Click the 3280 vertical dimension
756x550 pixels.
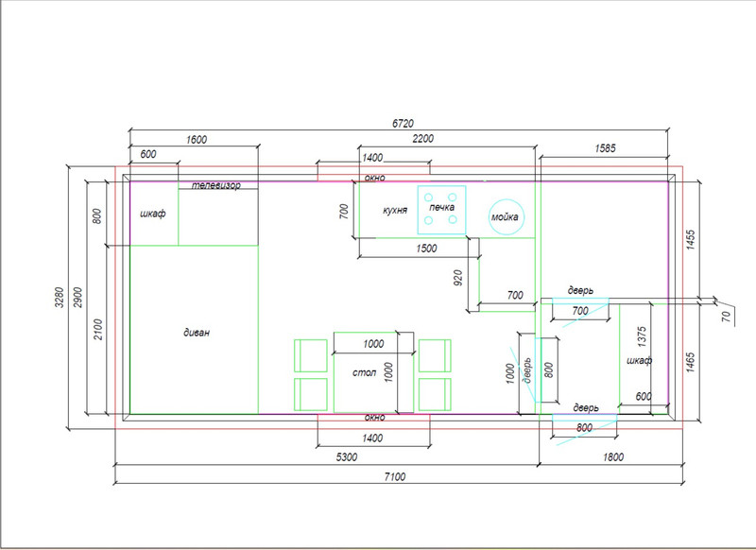point(59,298)
